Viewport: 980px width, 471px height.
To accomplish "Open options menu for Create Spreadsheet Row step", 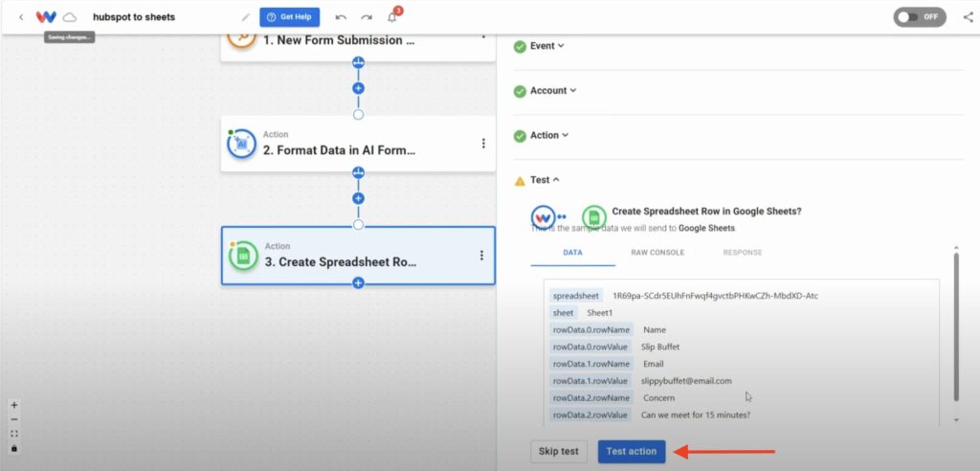I will tap(481, 256).
